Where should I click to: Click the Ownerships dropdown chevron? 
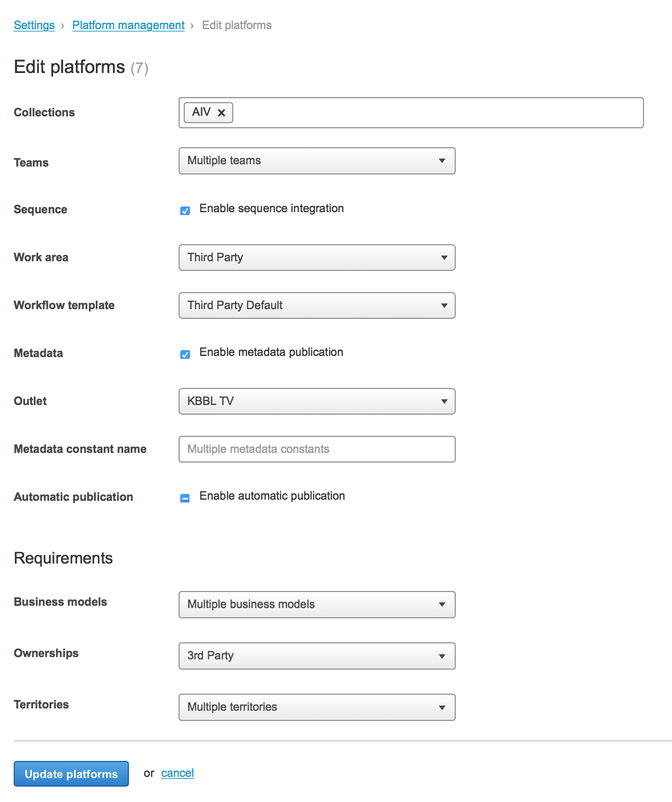pos(442,656)
